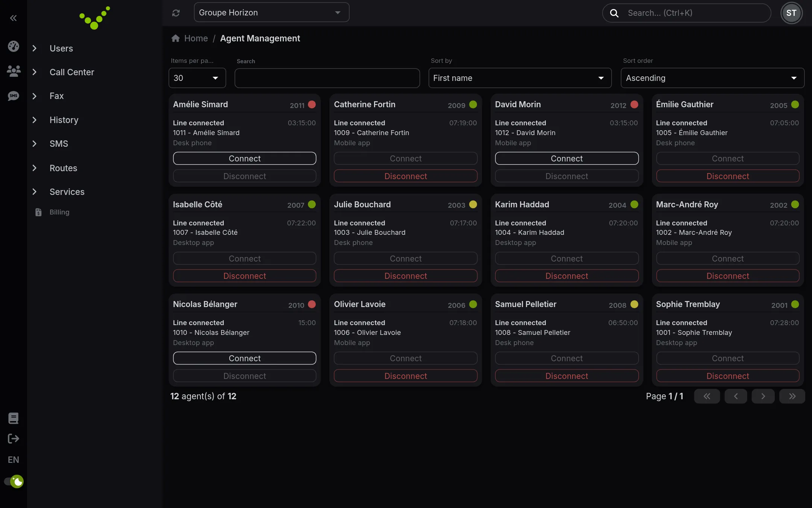Open the Items per page dropdown showing 30
812x508 pixels.
pos(197,78)
